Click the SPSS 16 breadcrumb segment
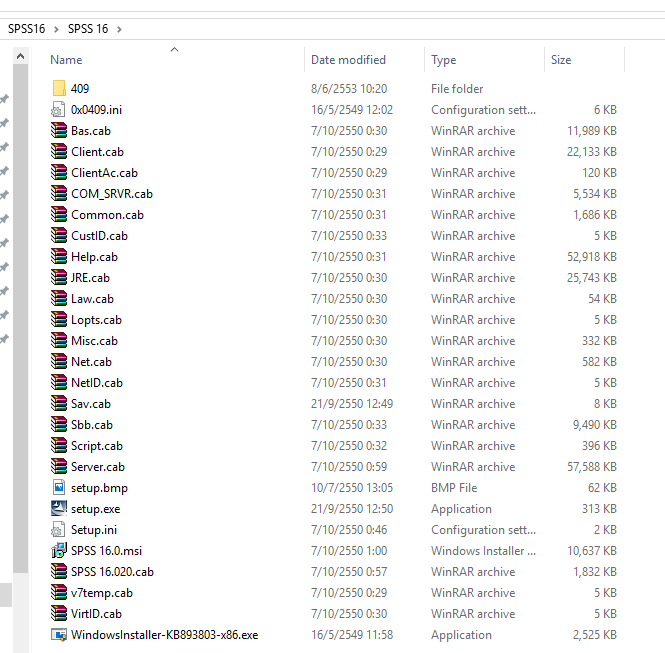Screen dimensions: 665x653 (x=88, y=29)
